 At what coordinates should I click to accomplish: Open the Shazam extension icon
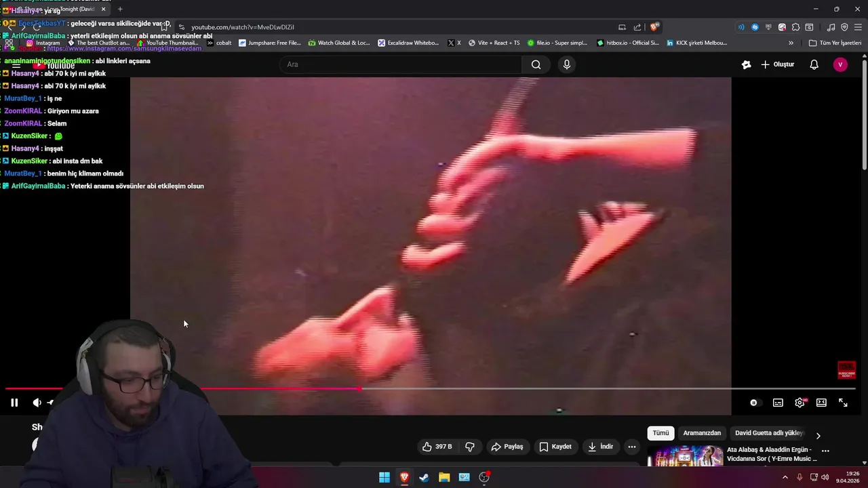[755, 27]
